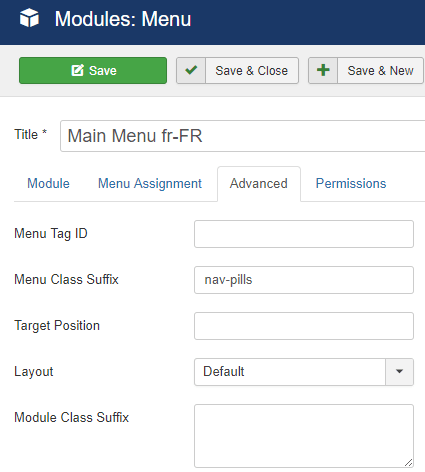Image resolution: width=425 pixels, height=472 pixels.
Task: Click inside the Module Class Suffix textarea
Action: click(x=304, y=436)
